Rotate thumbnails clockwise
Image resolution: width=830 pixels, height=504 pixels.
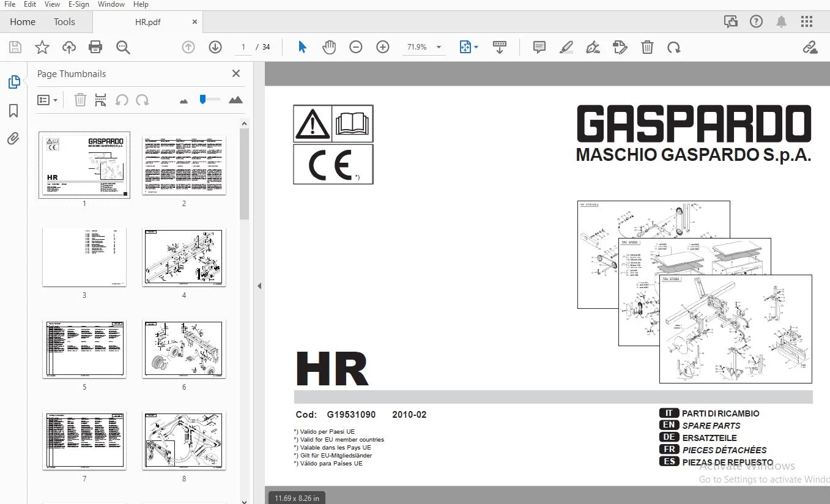[143, 100]
